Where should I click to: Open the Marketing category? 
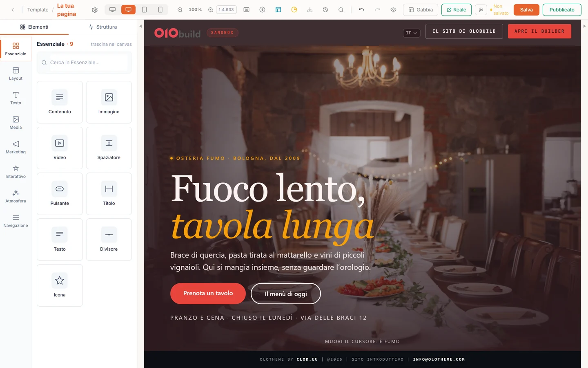16,147
